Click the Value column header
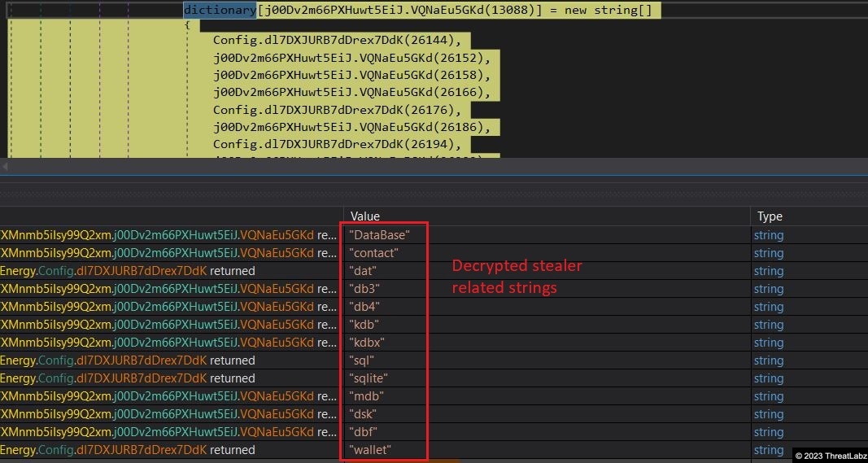 [365, 216]
